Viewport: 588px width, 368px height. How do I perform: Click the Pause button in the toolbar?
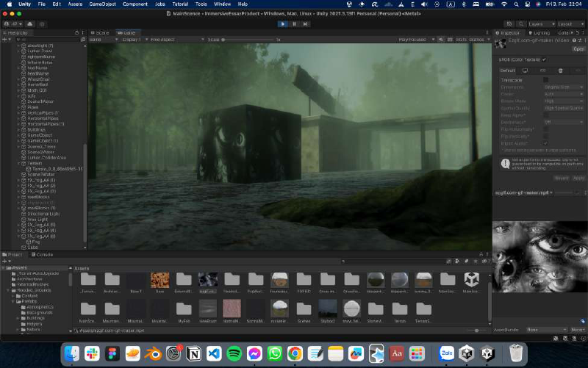294,24
